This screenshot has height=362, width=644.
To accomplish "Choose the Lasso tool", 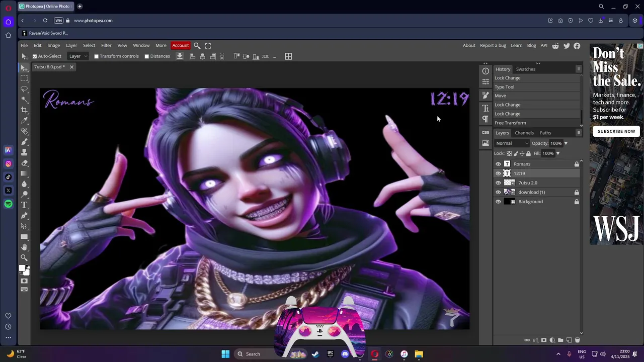I will pos(24,89).
